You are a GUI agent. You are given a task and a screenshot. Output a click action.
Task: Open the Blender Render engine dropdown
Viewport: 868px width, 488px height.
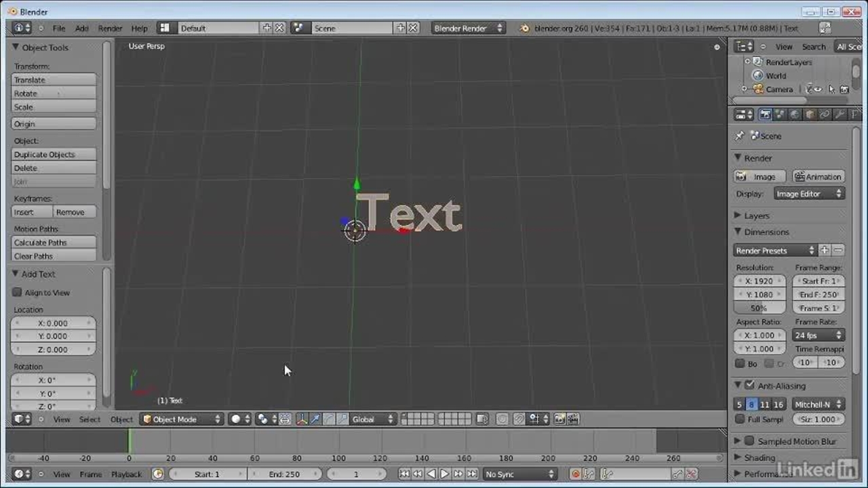pyautogui.click(x=468, y=28)
